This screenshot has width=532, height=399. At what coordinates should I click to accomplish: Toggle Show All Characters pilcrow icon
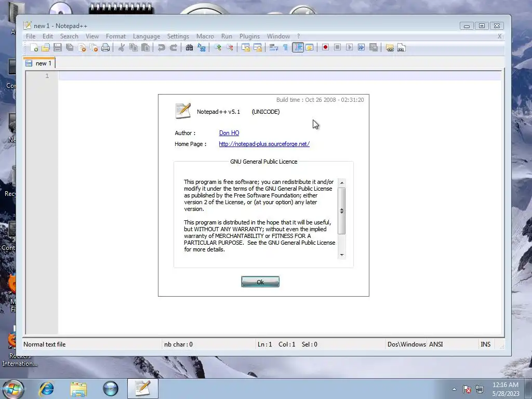pos(285,47)
